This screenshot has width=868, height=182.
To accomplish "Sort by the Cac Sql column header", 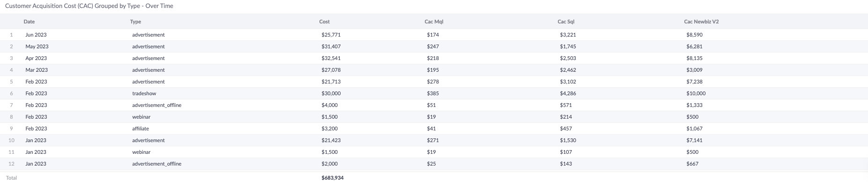I will point(566,22).
